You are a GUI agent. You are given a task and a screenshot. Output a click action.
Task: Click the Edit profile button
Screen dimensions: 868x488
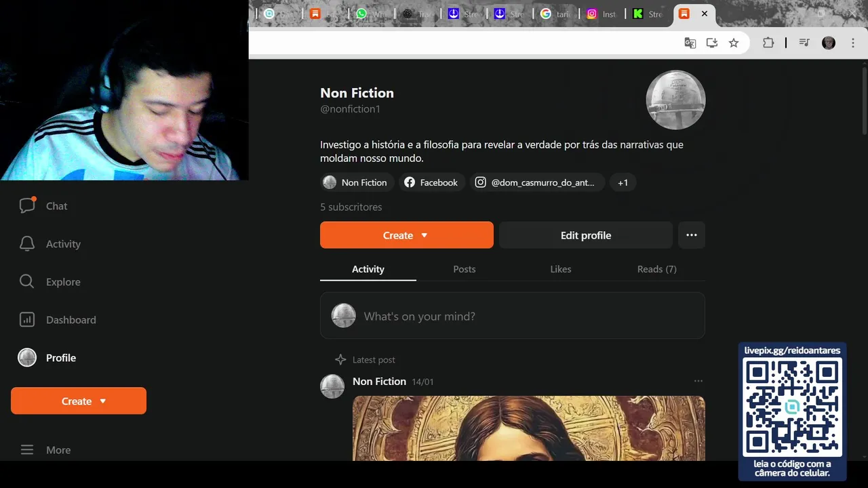pos(586,235)
